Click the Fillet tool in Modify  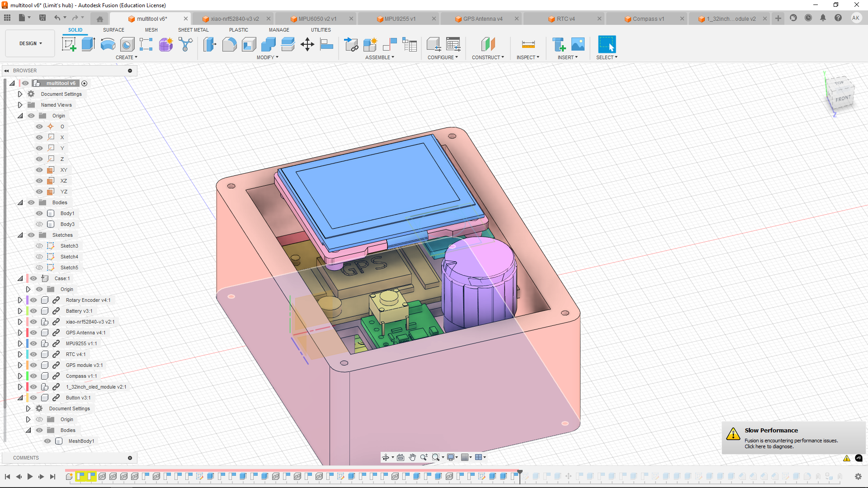[229, 44]
